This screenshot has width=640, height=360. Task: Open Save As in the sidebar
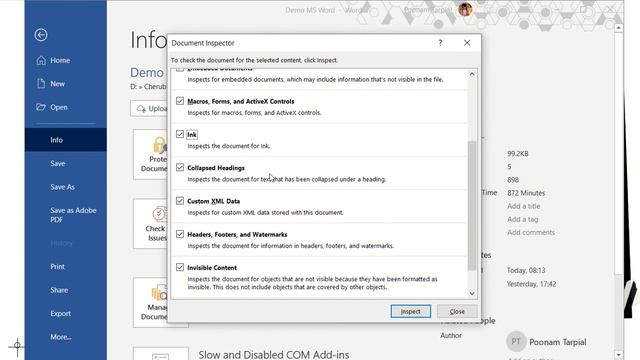[62, 187]
